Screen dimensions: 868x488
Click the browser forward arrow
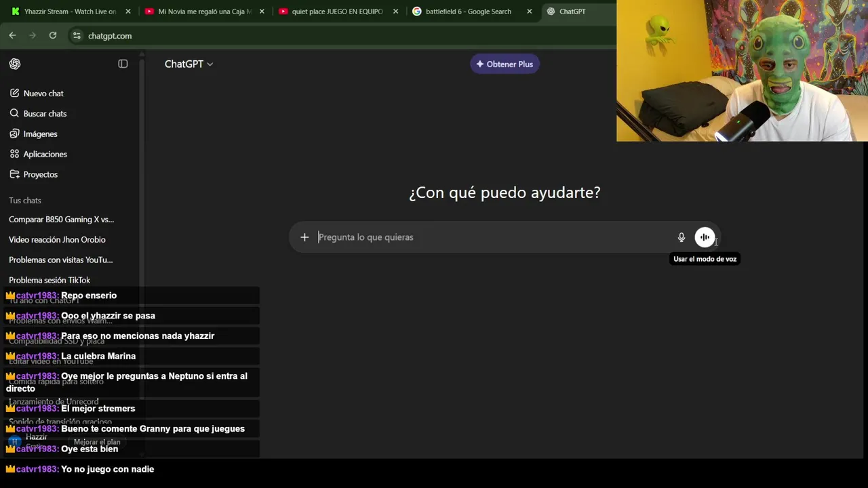32,35
